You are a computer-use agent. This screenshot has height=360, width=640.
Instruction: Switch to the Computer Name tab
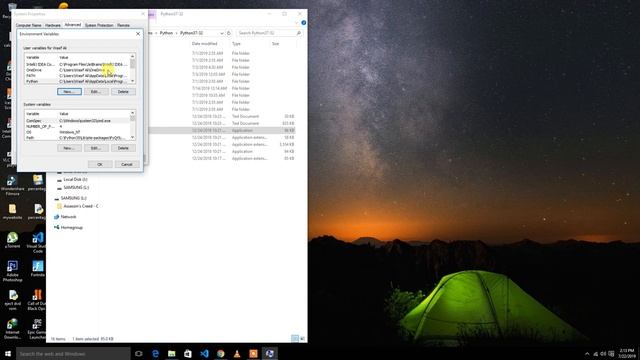[x=29, y=25]
